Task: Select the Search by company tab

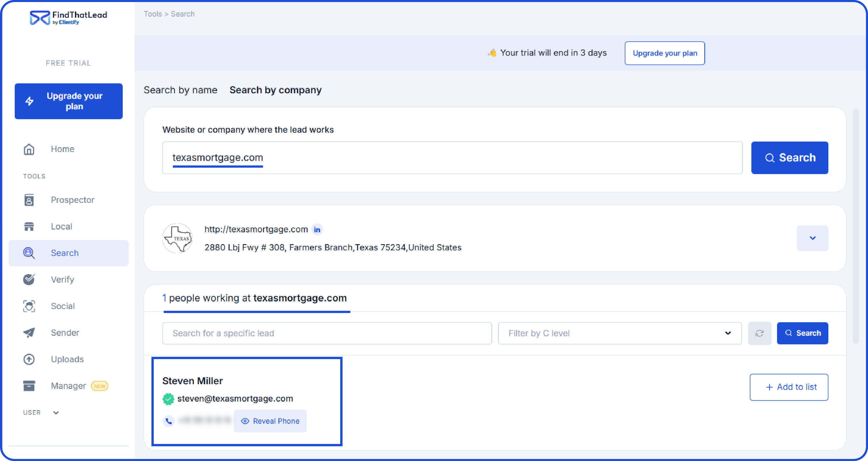Action: point(275,90)
